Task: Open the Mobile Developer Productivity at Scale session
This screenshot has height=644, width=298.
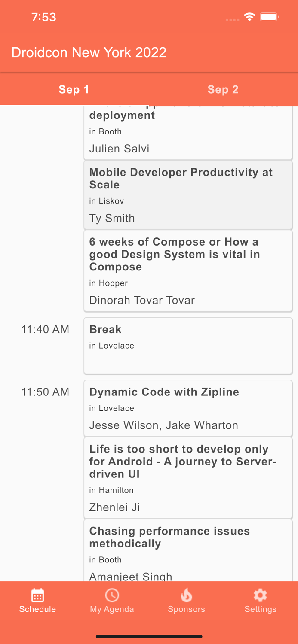Action: tap(188, 194)
